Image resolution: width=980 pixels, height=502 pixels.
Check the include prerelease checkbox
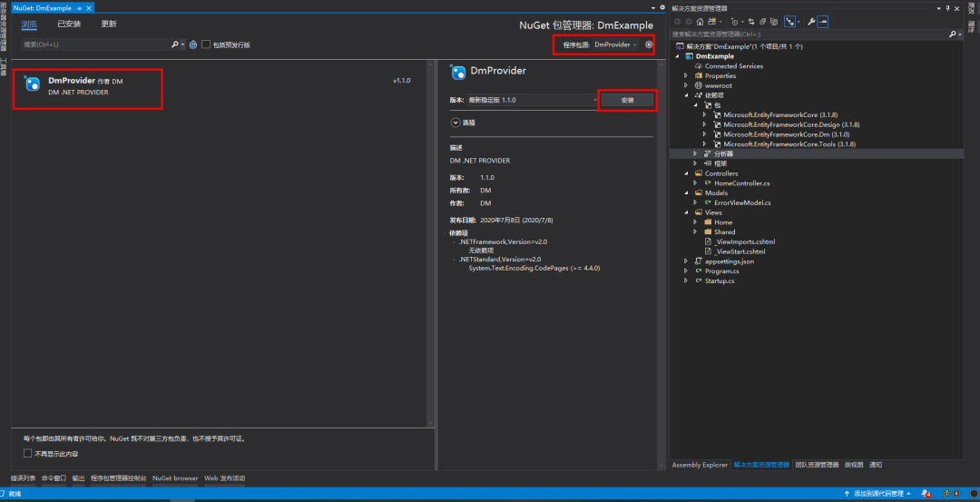coord(206,44)
